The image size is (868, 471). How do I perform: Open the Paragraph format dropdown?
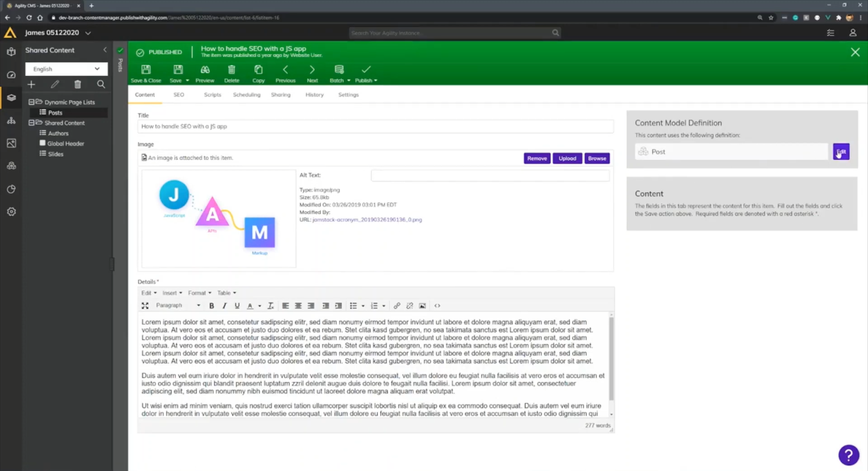click(178, 306)
